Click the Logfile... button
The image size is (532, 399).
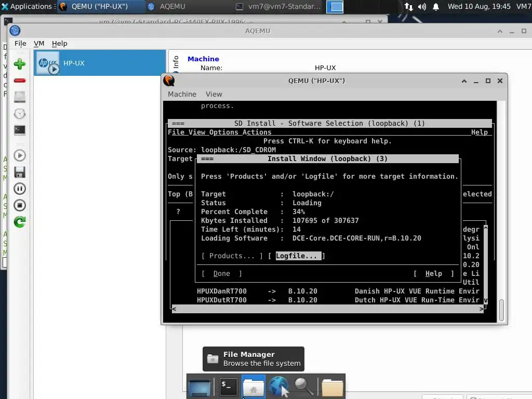pos(296,256)
